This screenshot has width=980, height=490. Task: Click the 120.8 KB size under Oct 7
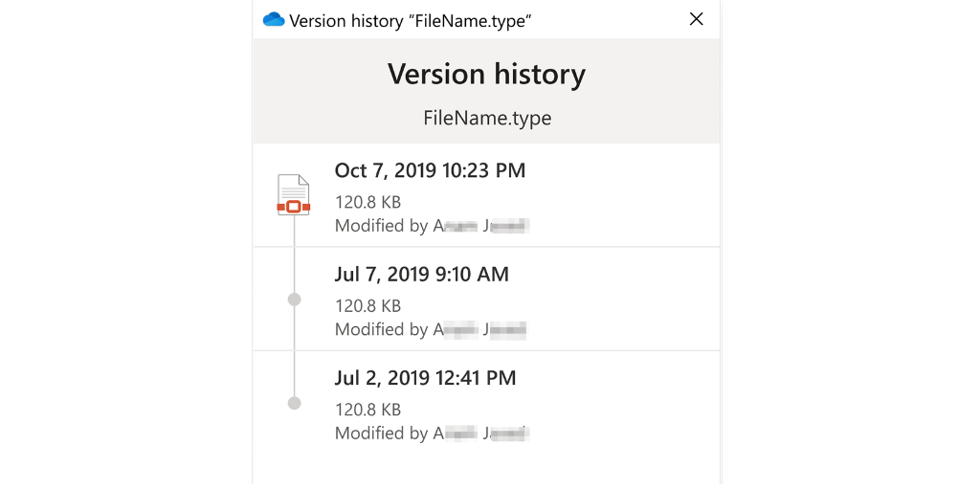coord(367,202)
